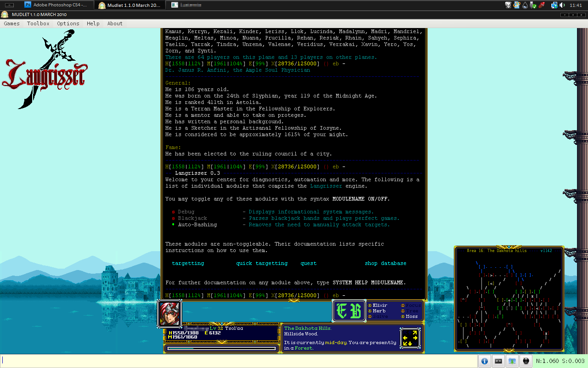Click the cassette tape replay icon
This screenshot has width=588, height=368.
point(498,361)
